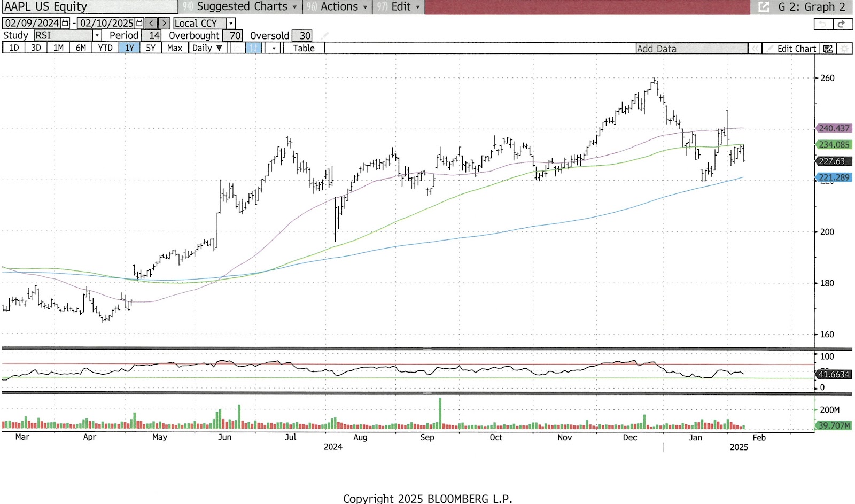This screenshot has height=504, width=855.
Task: Click the Dec label on time axis
Action: point(630,437)
